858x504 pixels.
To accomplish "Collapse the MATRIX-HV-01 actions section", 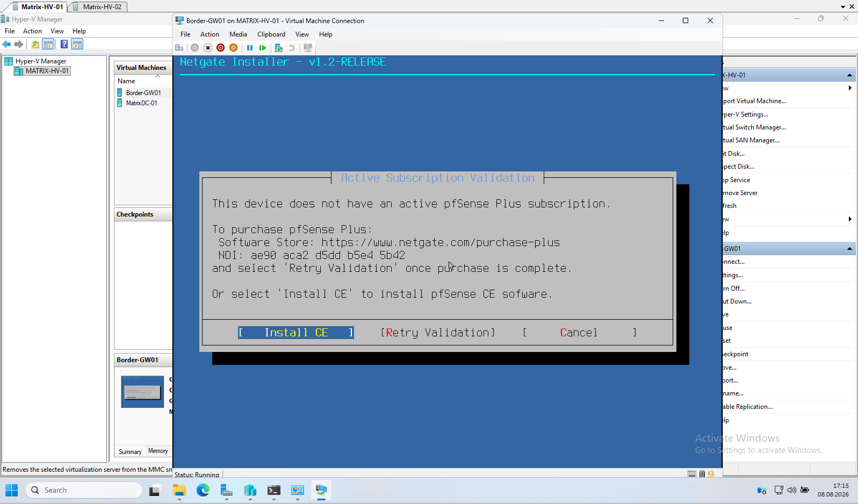I will pos(849,75).
